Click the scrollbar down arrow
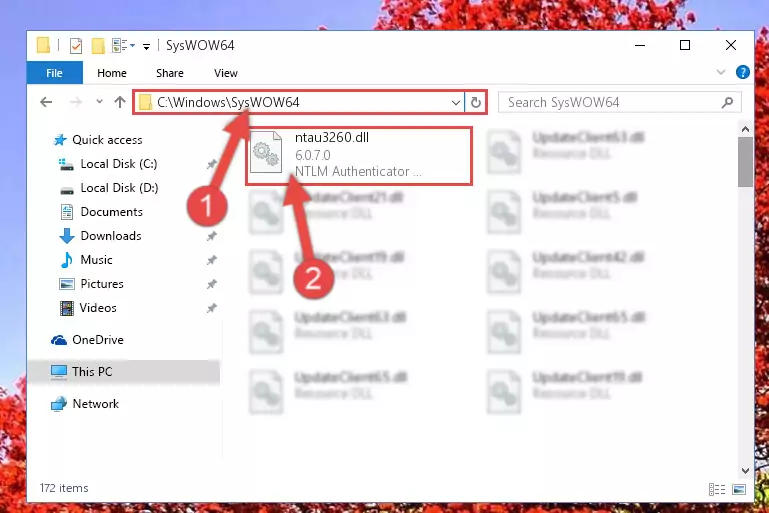Image resolution: width=769 pixels, height=513 pixels. click(x=745, y=470)
